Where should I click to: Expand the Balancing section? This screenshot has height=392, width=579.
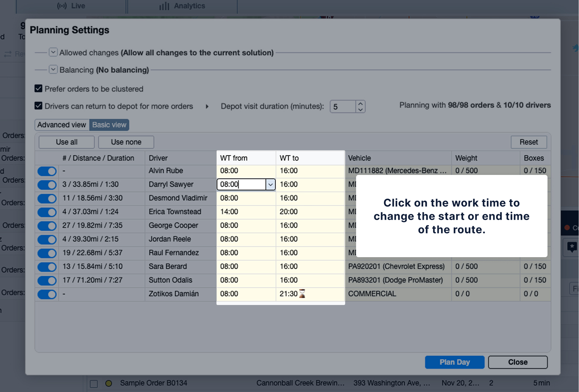(x=53, y=69)
